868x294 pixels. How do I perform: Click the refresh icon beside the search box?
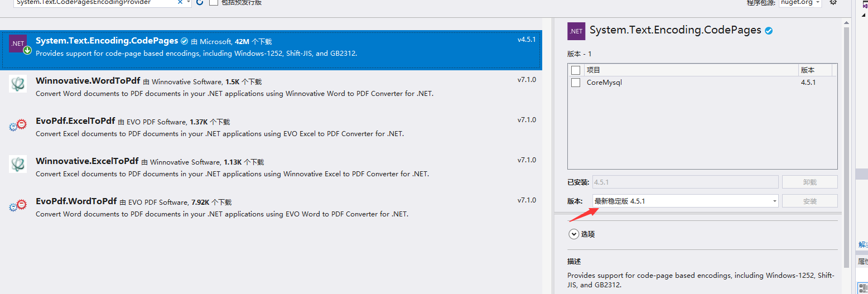pos(200,3)
